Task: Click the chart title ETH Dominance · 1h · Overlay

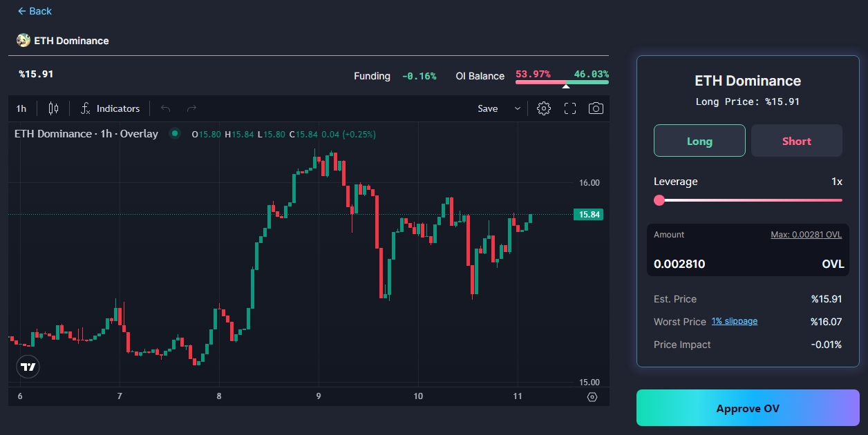Action: 86,133
